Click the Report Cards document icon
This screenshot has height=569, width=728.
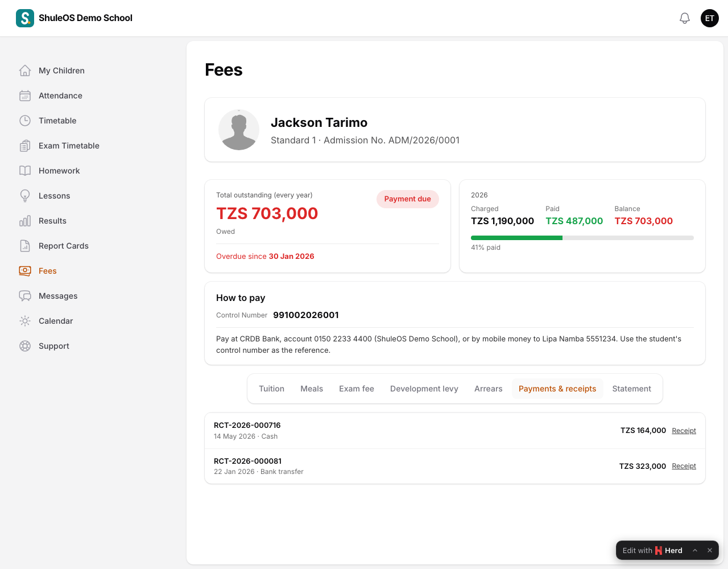(25, 246)
